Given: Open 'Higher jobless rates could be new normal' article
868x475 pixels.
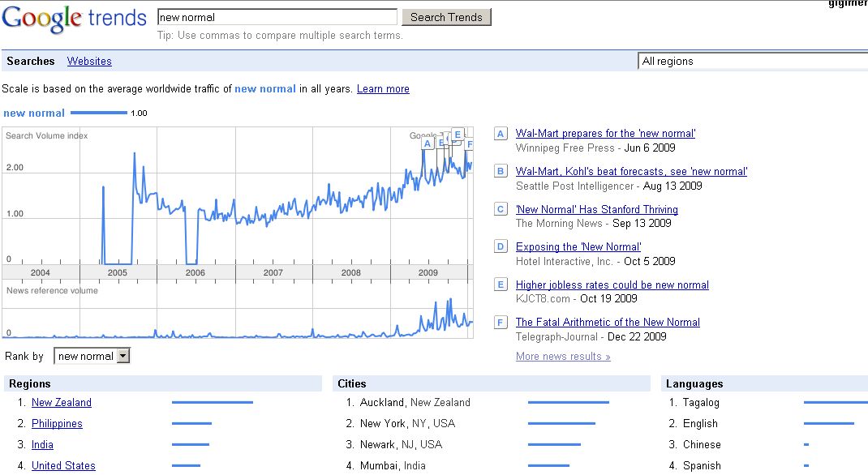Looking at the screenshot, I should [x=612, y=285].
